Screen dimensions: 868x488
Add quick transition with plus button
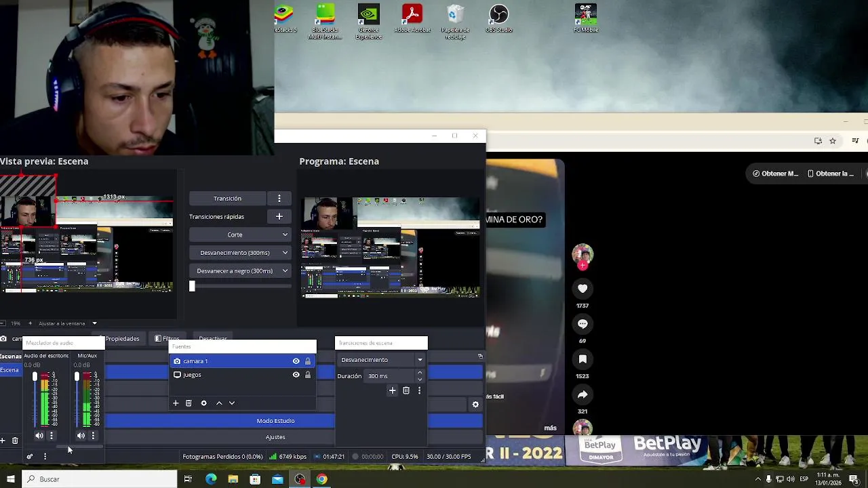279,216
